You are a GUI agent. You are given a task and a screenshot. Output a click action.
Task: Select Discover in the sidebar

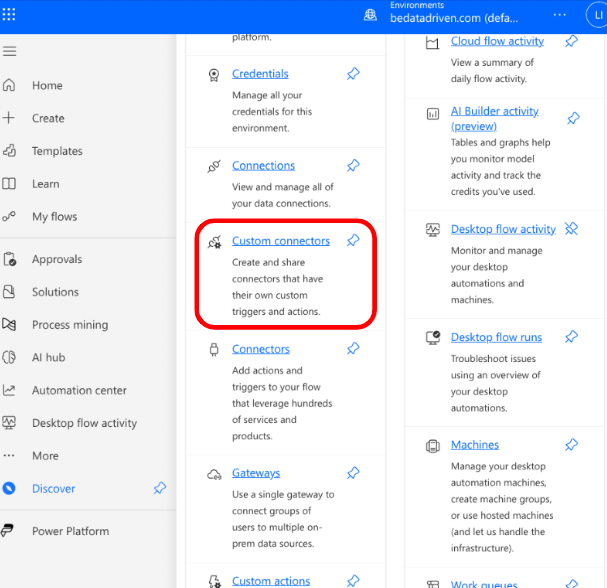tap(53, 489)
